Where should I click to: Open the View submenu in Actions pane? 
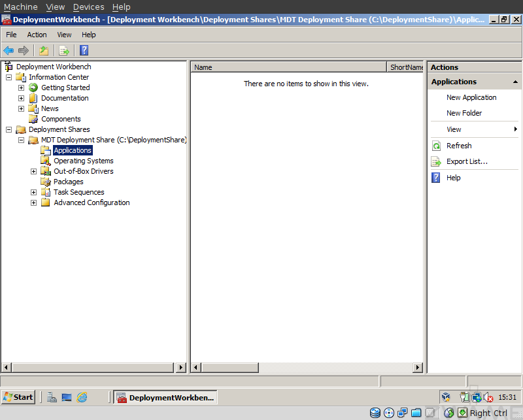click(x=475, y=129)
